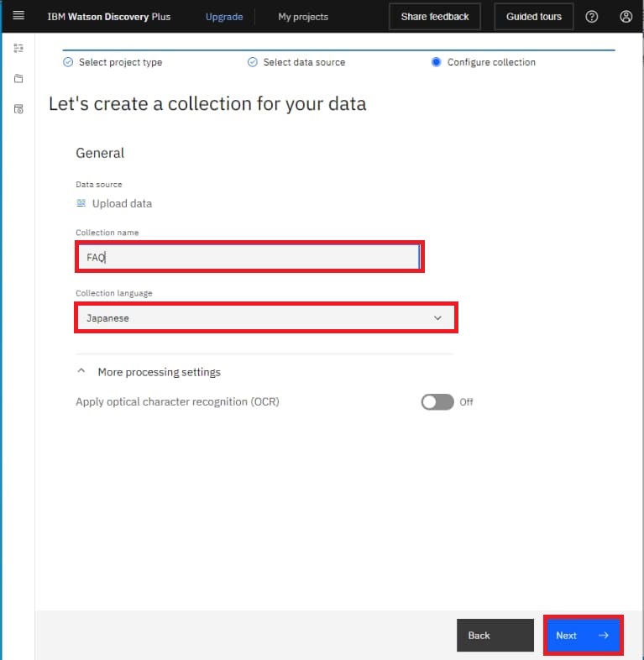Click the More processing settings label
The width and height of the screenshot is (644, 660).
159,372
